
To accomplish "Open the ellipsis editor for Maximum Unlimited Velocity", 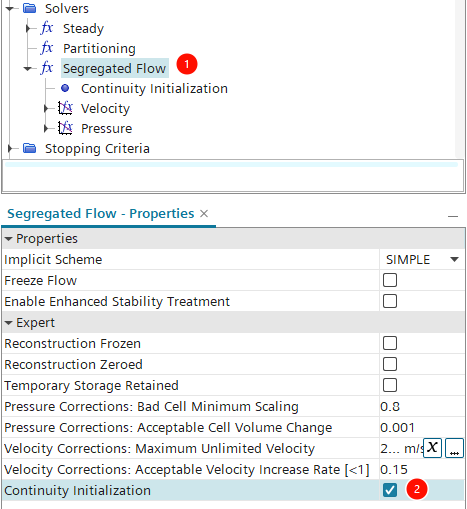I will click(454, 448).
